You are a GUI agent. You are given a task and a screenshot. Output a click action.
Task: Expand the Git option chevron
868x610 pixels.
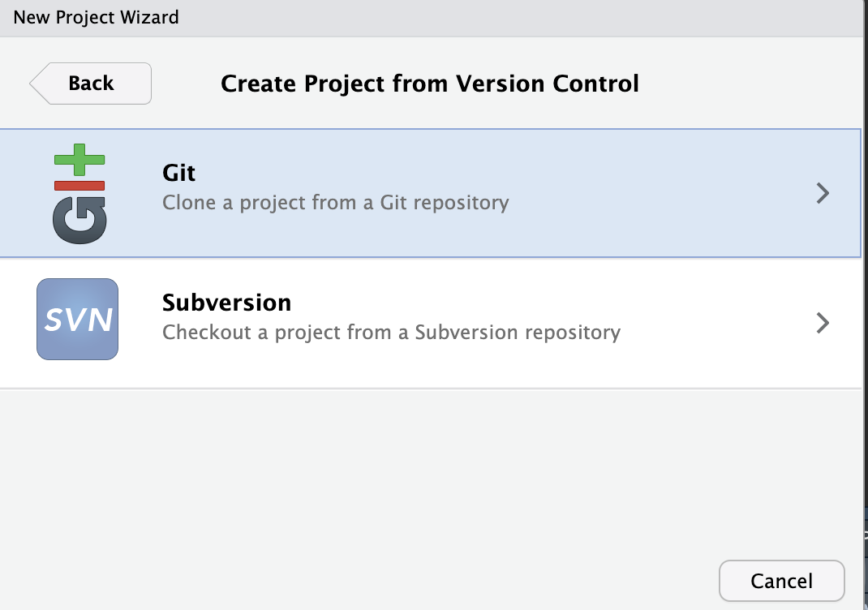[x=823, y=193]
